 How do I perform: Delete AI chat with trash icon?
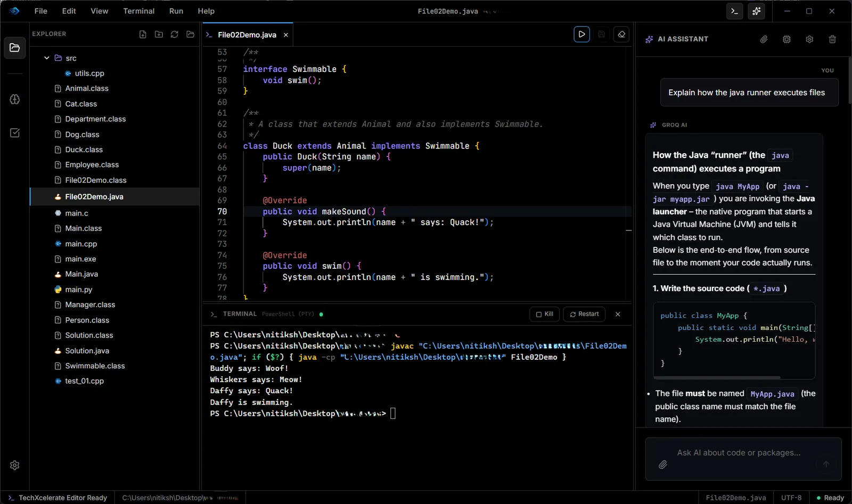click(x=832, y=39)
